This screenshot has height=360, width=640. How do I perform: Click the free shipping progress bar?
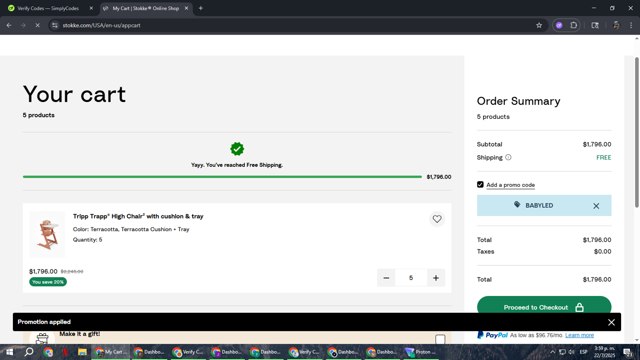(x=222, y=177)
